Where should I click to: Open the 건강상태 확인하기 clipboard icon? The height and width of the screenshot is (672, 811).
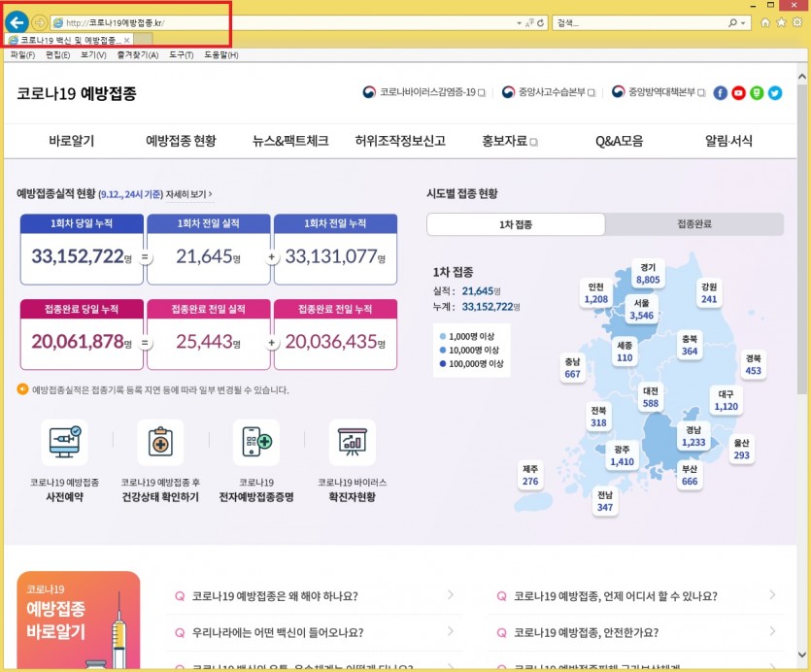pos(160,444)
